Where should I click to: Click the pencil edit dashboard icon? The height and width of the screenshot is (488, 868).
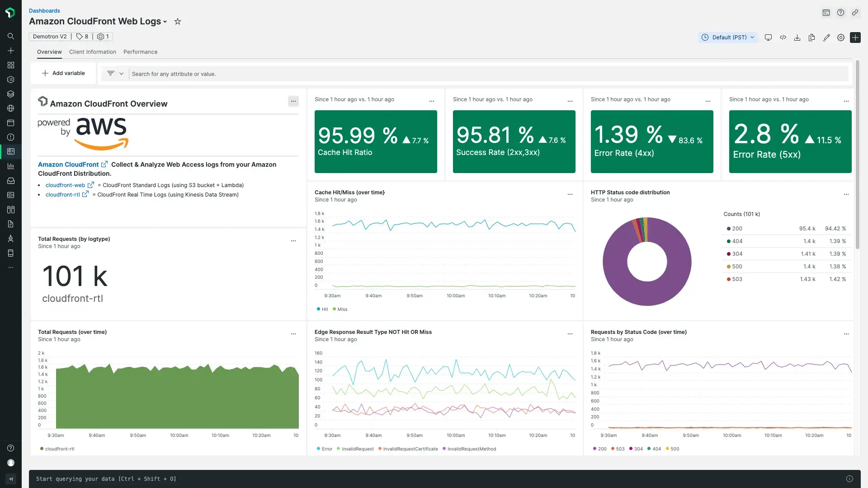click(x=826, y=38)
